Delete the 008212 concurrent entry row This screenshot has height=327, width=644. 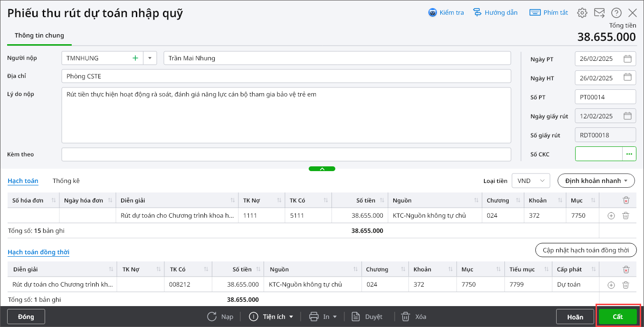coord(626,285)
